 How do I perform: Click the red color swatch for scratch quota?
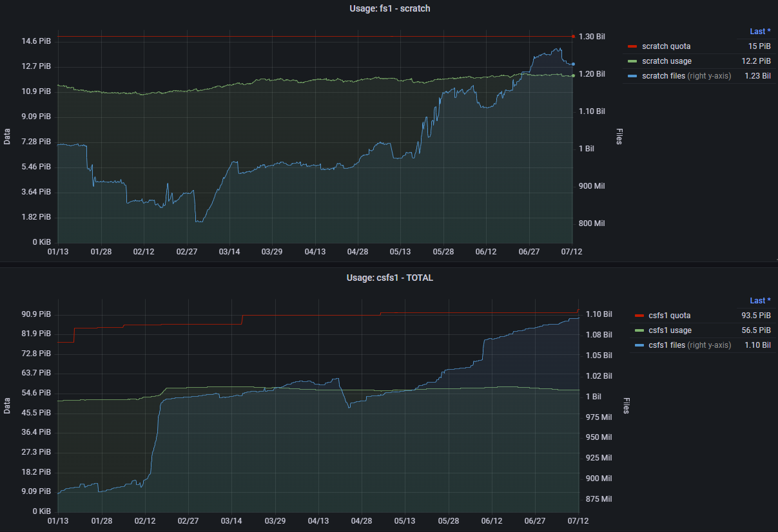pyautogui.click(x=632, y=46)
